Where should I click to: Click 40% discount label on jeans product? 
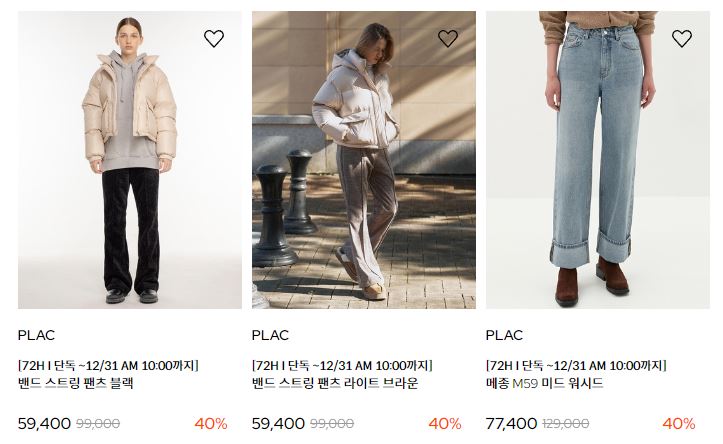(679, 423)
